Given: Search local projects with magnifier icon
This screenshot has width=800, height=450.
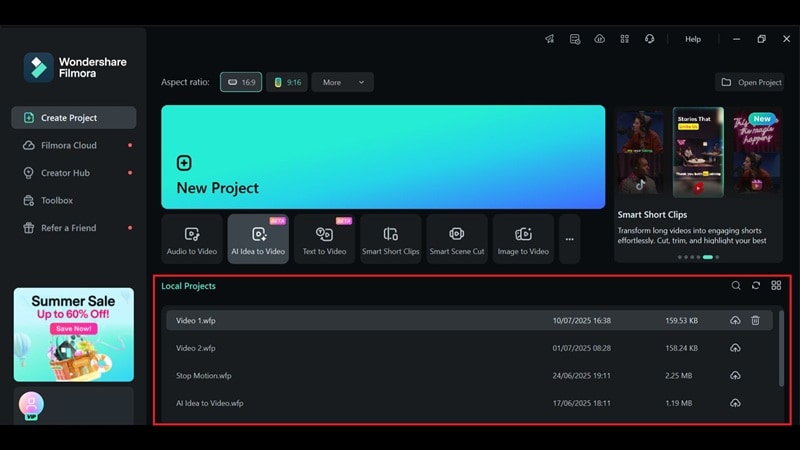Looking at the screenshot, I should [x=736, y=286].
